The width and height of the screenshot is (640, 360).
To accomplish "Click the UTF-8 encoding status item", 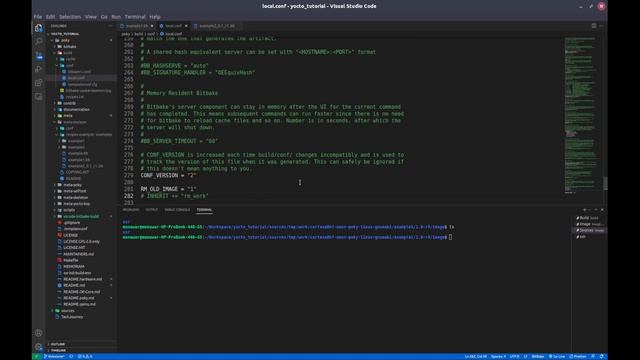I will (514, 356).
